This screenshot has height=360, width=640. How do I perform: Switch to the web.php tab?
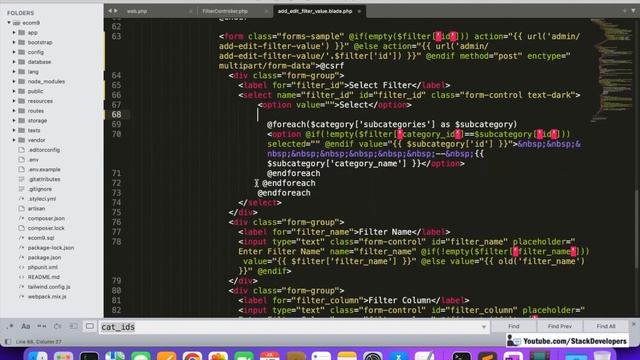coord(137,11)
